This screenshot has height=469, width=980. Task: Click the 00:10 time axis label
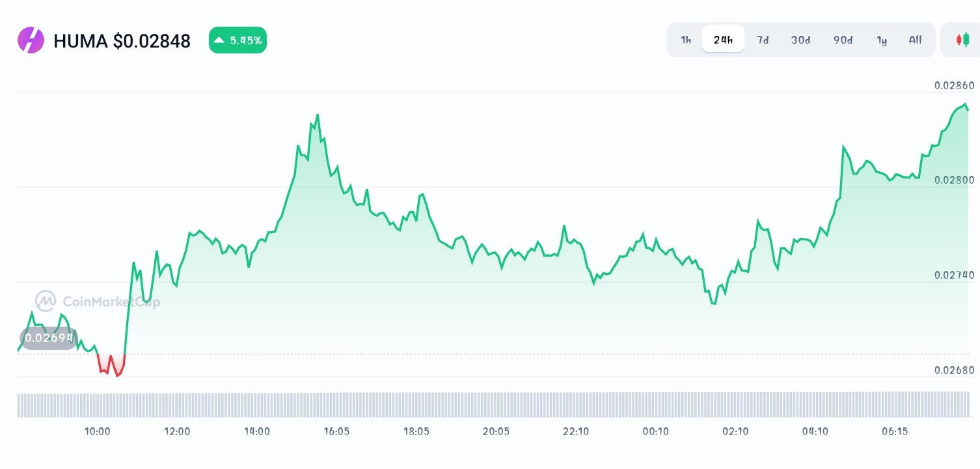[655, 431]
